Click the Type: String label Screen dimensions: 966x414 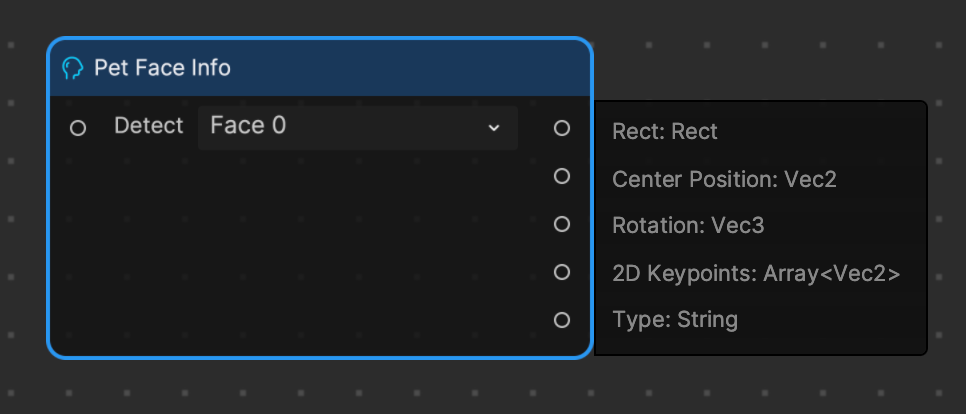[x=675, y=320]
